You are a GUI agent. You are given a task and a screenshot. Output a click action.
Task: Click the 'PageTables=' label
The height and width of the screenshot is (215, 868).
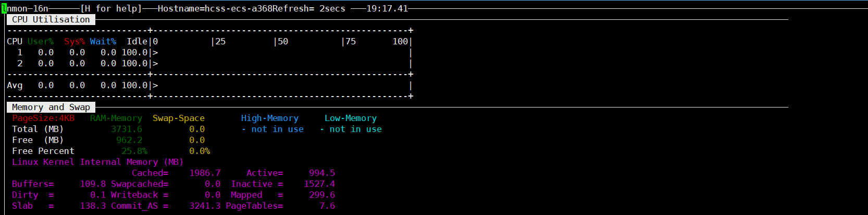tap(254, 206)
